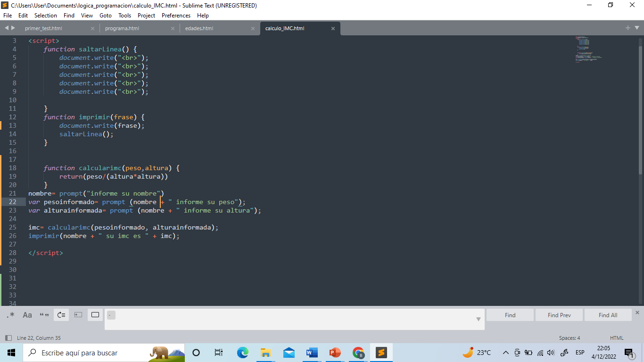Open the Spaces: 4 indentation menu
644x362 pixels.
[x=570, y=338]
